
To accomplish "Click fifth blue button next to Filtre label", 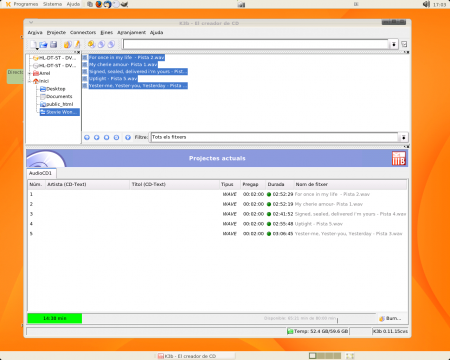I will 128,137.
